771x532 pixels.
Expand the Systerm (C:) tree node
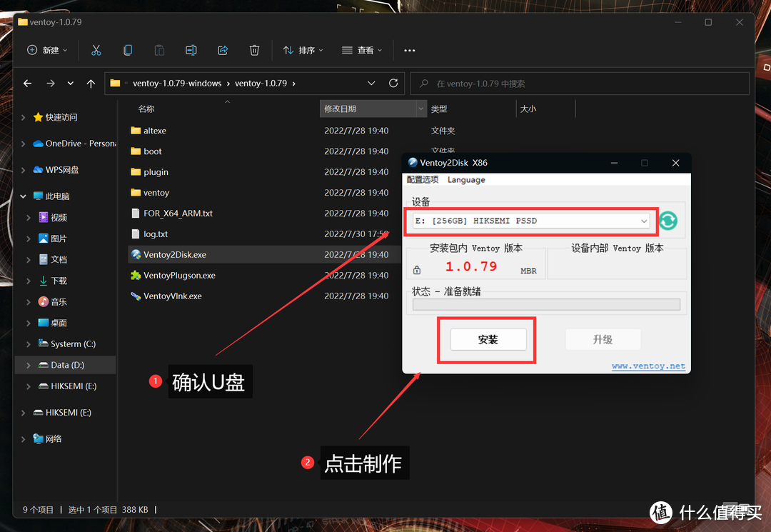pos(29,344)
